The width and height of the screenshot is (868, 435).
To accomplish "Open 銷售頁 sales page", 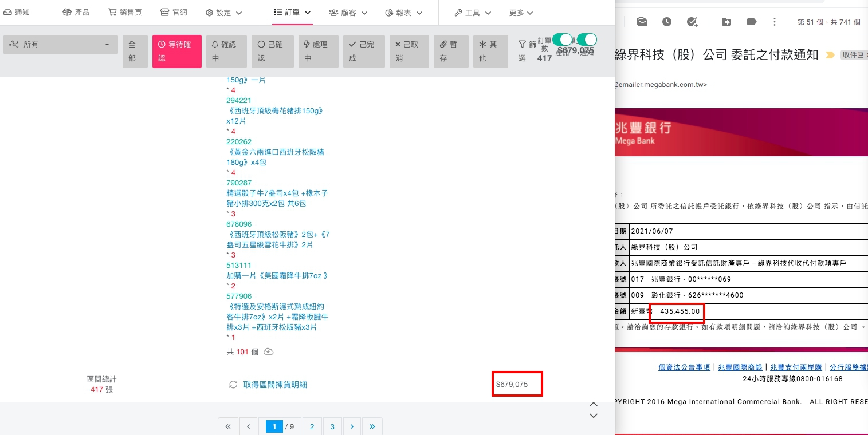I will tap(124, 12).
